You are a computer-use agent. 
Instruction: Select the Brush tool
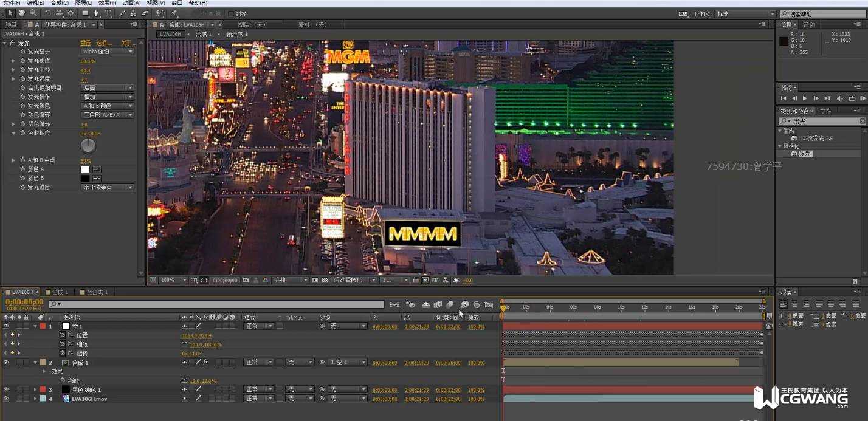pyautogui.click(x=123, y=13)
